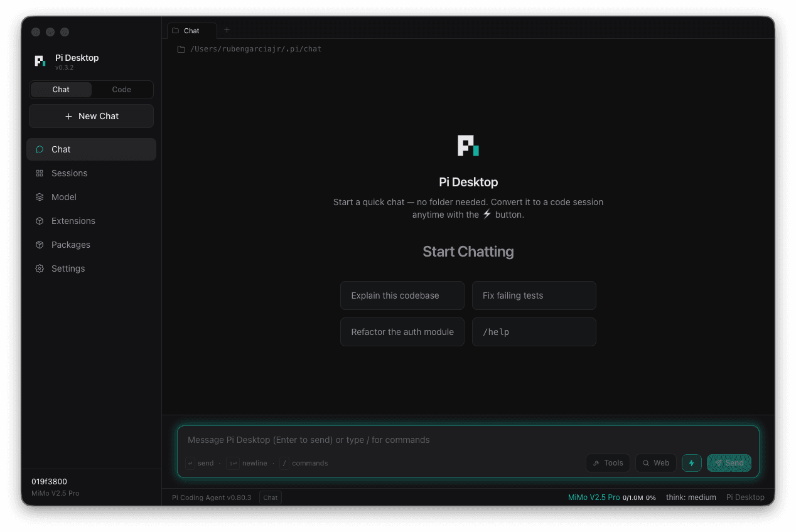Click the Pi Desktop logo in sidebar header

click(40, 61)
